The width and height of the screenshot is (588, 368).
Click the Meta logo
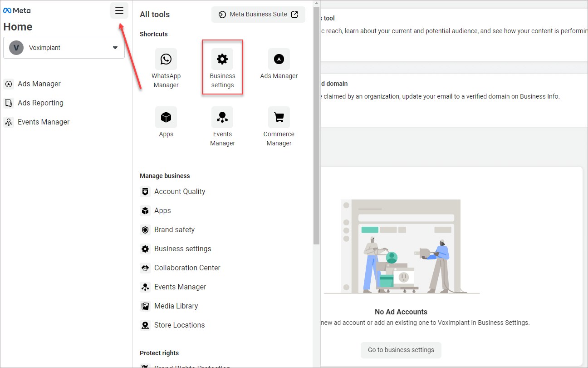(17, 10)
